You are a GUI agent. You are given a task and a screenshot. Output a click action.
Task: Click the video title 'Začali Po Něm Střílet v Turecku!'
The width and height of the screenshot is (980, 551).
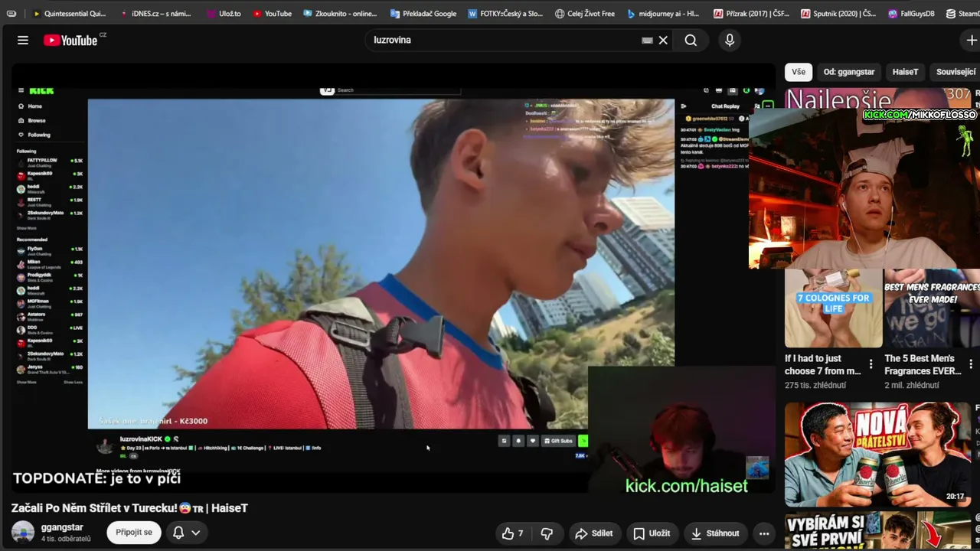click(129, 508)
